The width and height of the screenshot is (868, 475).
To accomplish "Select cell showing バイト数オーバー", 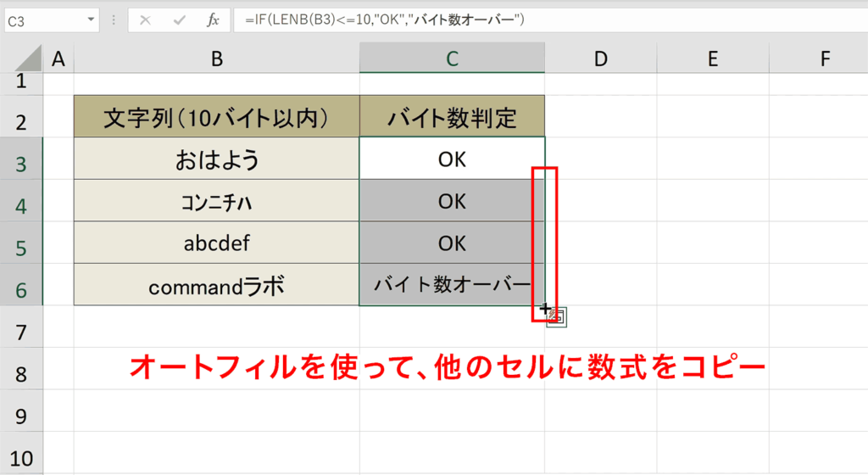I will click(x=453, y=284).
